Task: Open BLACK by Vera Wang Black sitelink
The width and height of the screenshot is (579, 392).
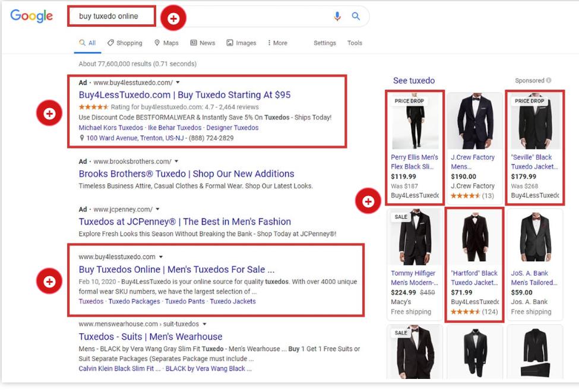Action: tap(208, 369)
